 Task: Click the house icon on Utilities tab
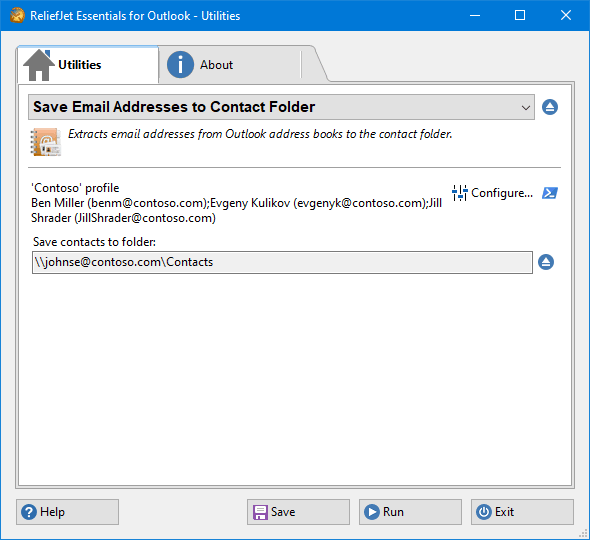coord(39,65)
